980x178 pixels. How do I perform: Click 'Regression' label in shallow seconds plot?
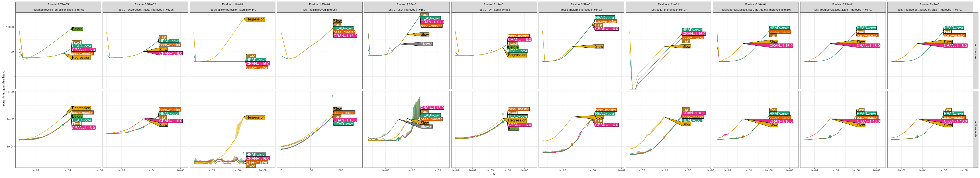pos(255,117)
